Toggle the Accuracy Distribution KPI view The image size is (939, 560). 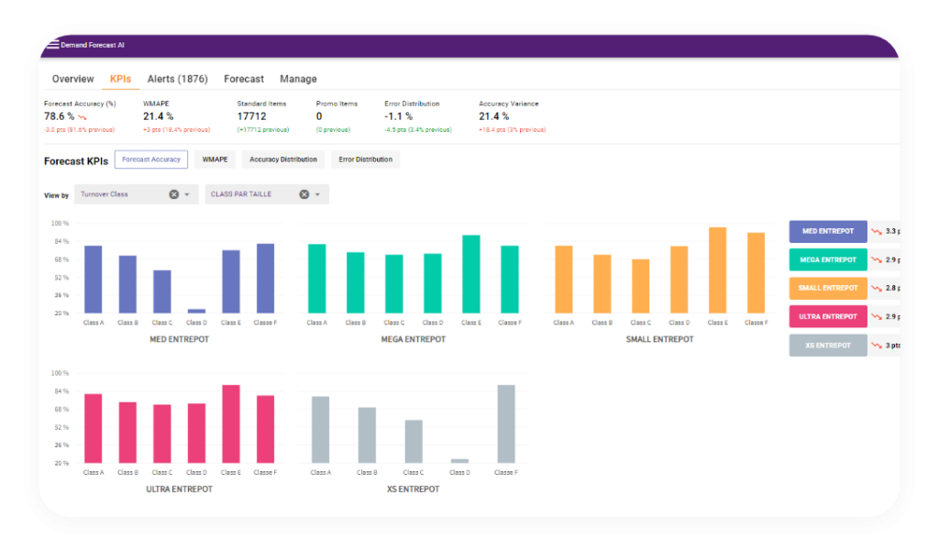(283, 159)
